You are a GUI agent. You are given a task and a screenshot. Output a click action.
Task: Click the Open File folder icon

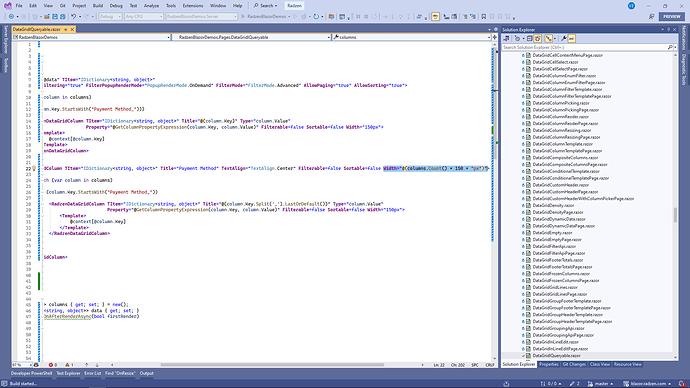(47, 16)
